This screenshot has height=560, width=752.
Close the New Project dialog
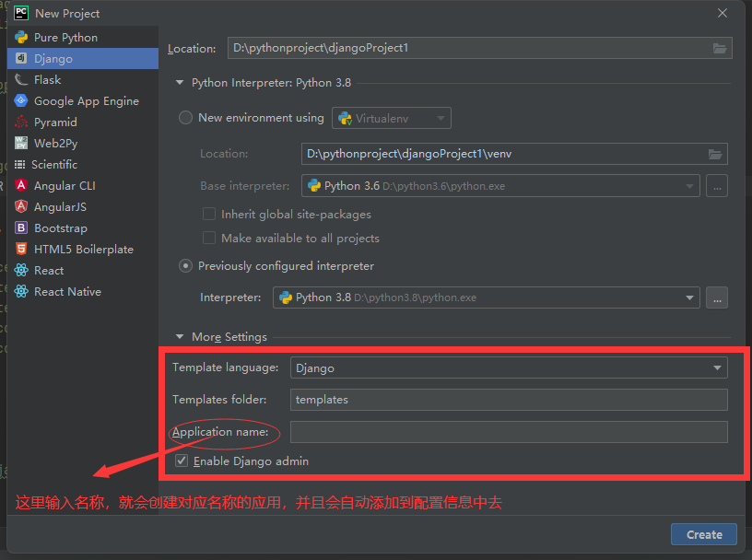[723, 14]
